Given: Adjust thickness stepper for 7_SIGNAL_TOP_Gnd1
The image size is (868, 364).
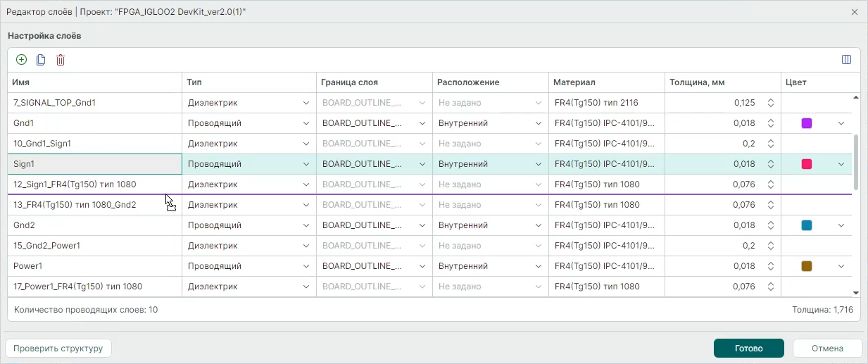Looking at the screenshot, I should (x=770, y=103).
